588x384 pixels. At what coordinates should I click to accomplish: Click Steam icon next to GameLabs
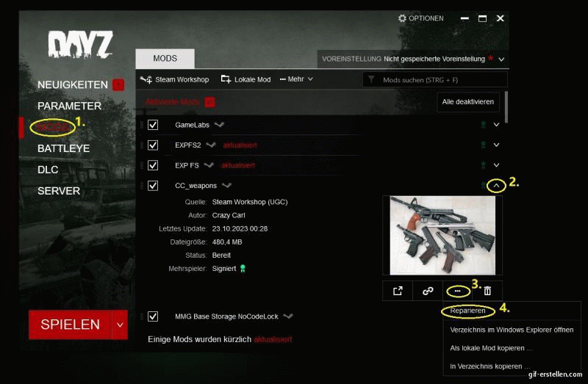point(219,125)
